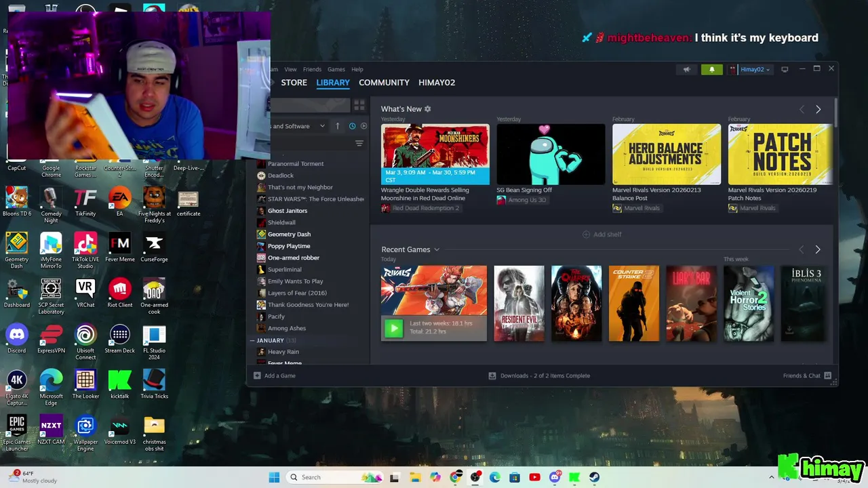Click Downloads icon in Steam footer
The height and width of the screenshot is (488, 868).
point(492,375)
